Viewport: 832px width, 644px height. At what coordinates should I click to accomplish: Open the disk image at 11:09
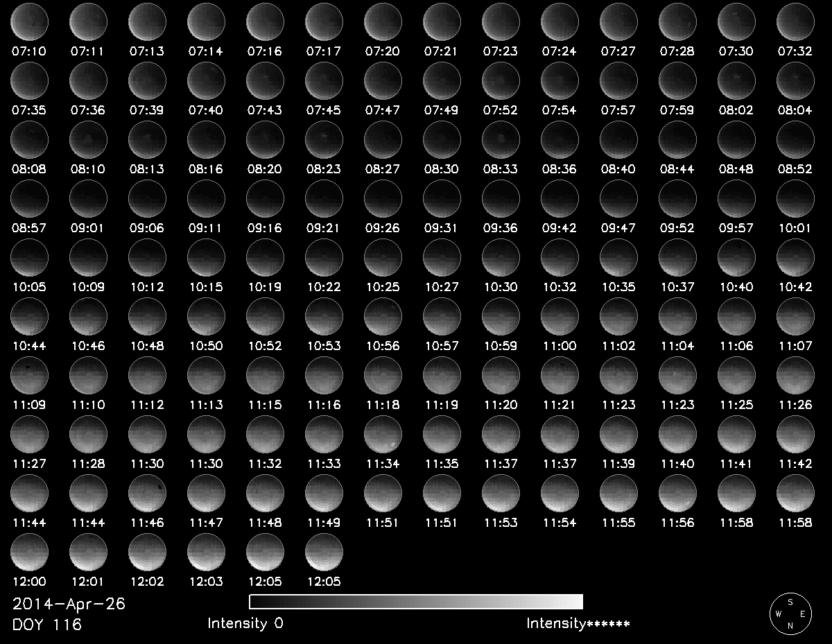click(29, 376)
